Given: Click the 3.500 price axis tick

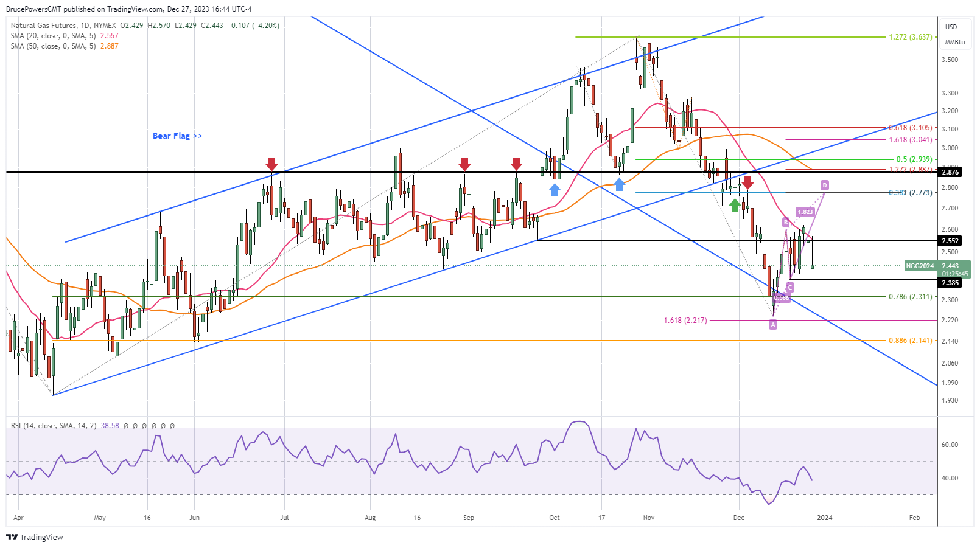Looking at the screenshot, I should 950,60.
